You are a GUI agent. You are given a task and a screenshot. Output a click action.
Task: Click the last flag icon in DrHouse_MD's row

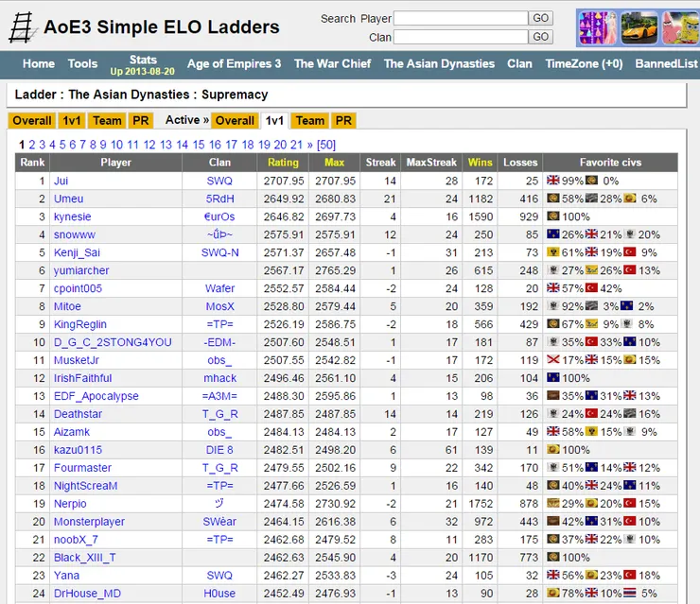(x=630, y=593)
